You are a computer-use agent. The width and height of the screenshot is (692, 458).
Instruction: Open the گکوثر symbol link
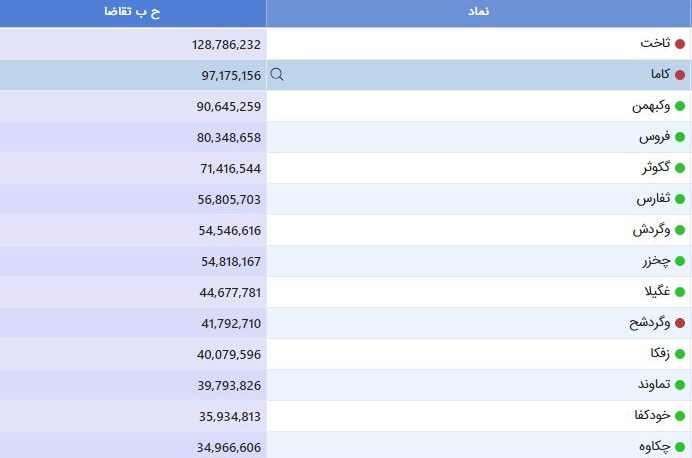coord(656,168)
